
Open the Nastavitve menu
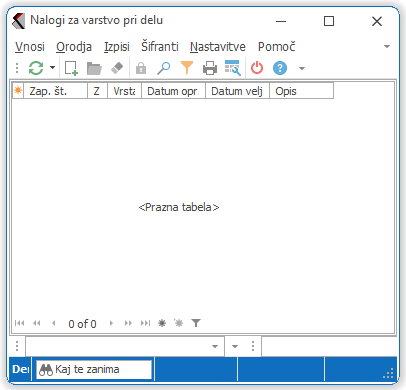pos(218,47)
